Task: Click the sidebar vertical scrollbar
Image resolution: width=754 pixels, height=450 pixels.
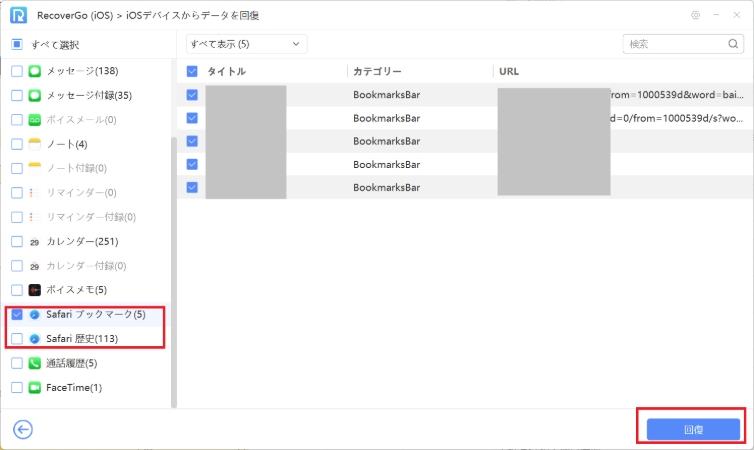Action: 174,272
